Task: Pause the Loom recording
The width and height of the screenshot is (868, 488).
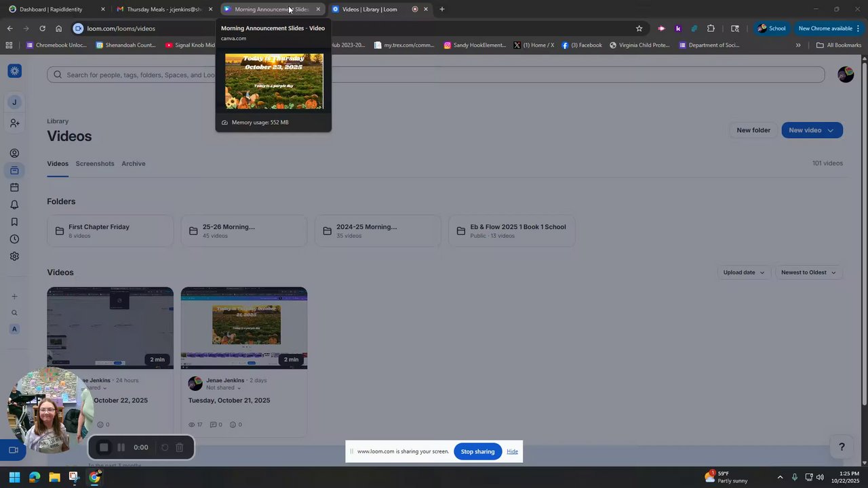Action: [x=121, y=447]
